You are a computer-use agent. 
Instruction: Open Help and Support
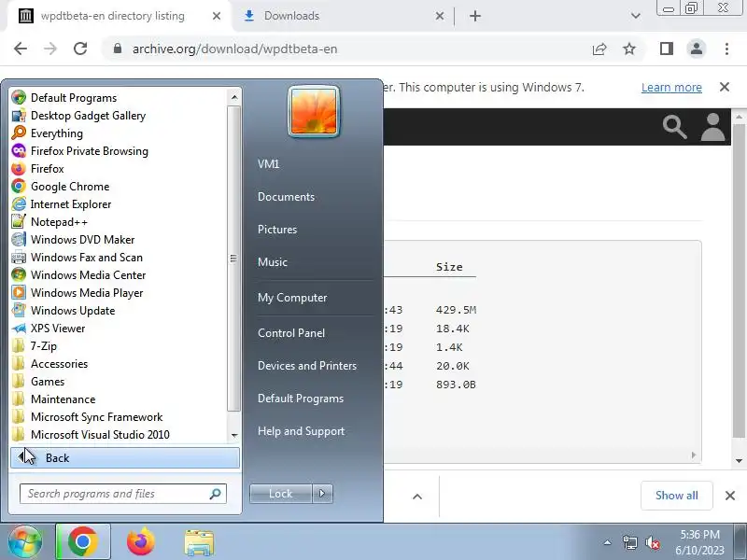[301, 431]
